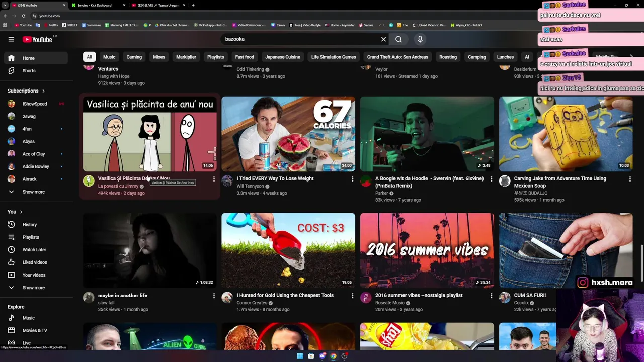This screenshot has height=362, width=644.
Task: Open the Ace of Clay subscription
Action: 35,154
